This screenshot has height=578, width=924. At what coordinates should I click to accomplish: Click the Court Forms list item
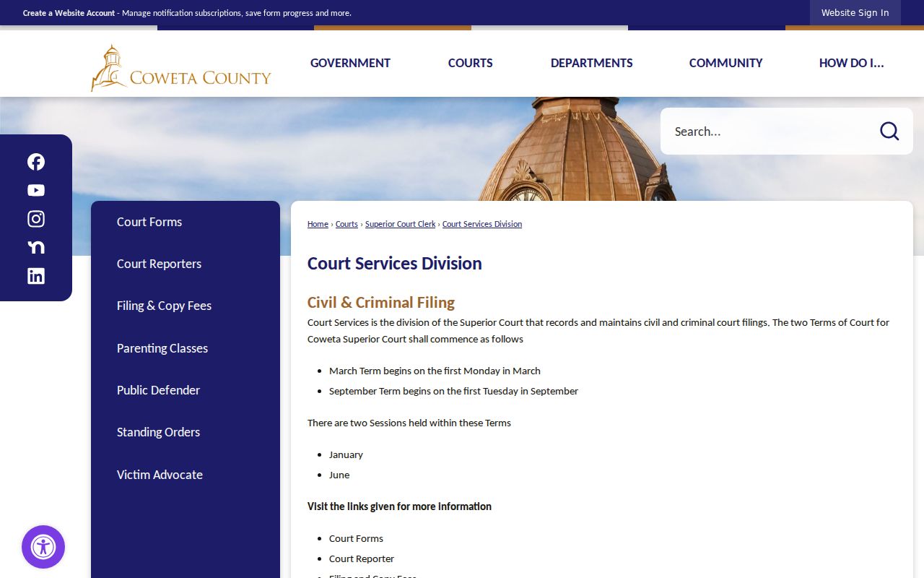point(356,538)
